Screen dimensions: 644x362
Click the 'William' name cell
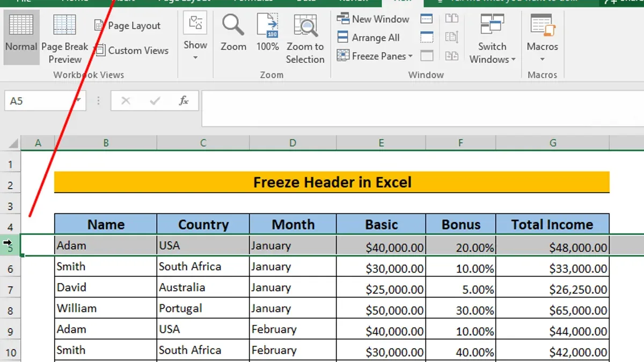pos(106,308)
